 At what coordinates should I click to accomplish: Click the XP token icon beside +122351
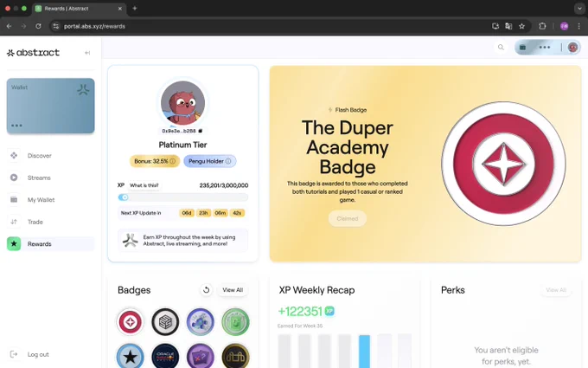tap(329, 311)
